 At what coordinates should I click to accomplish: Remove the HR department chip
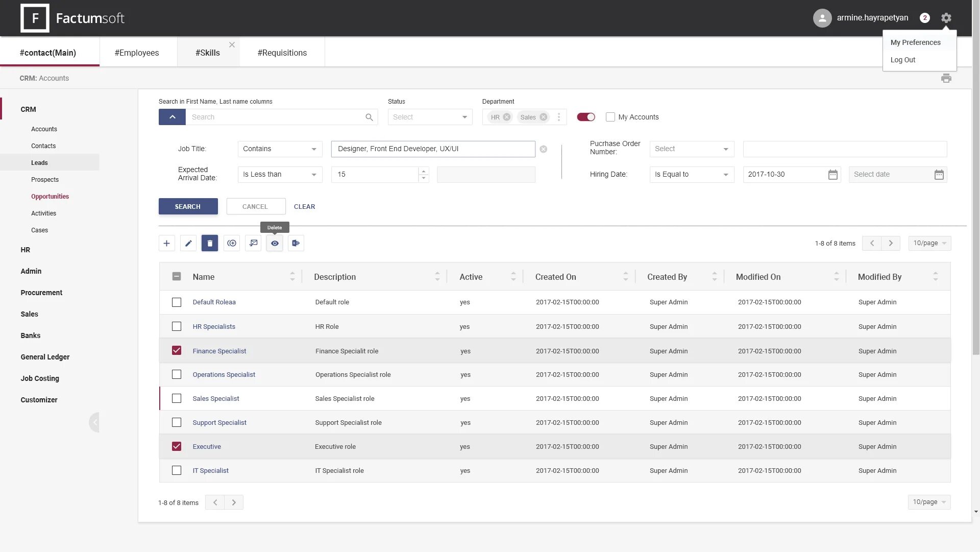pyautogui.click(x=506, y=117)
